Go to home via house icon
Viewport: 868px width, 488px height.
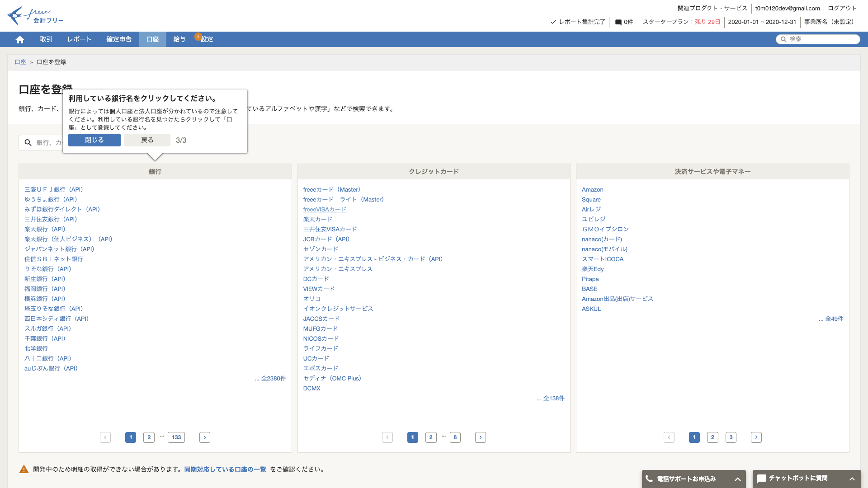[x=19, y=39]
